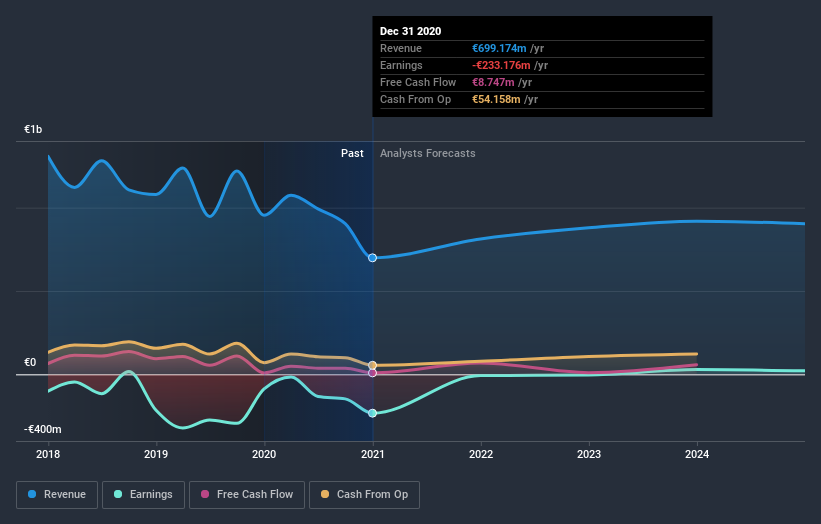Screen dimensions: 821x524
Task: Click the Cash From Op row label in tooltip
Action: click(x=415, y=99)
